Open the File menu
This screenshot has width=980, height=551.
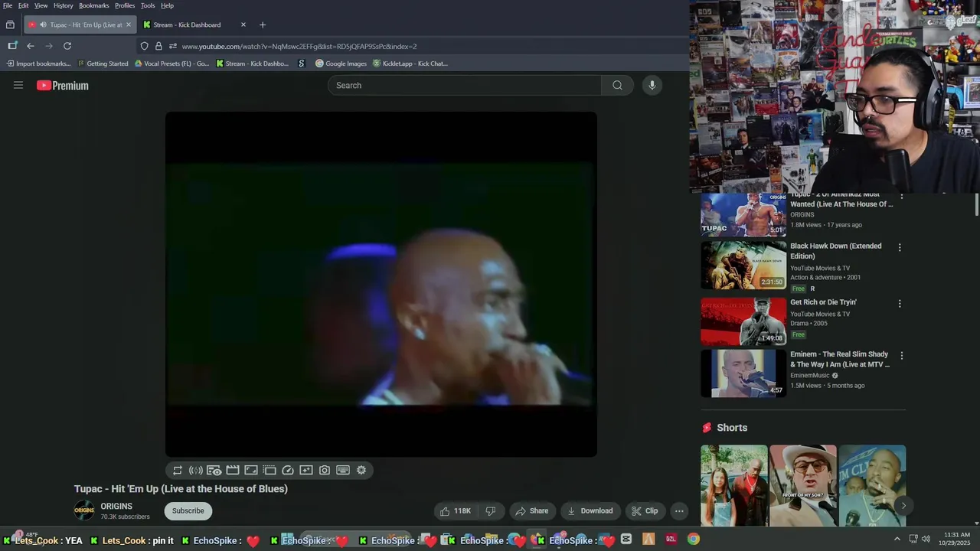8,5
